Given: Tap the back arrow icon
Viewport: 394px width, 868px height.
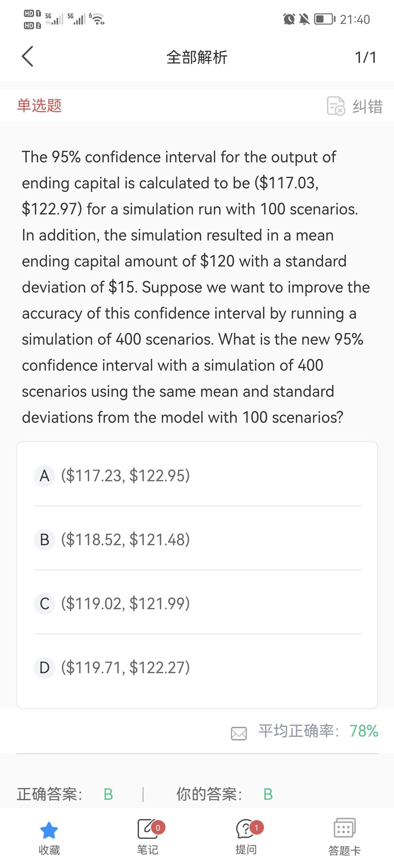Looking at the screenshot, I should click(x=28, y=57).
